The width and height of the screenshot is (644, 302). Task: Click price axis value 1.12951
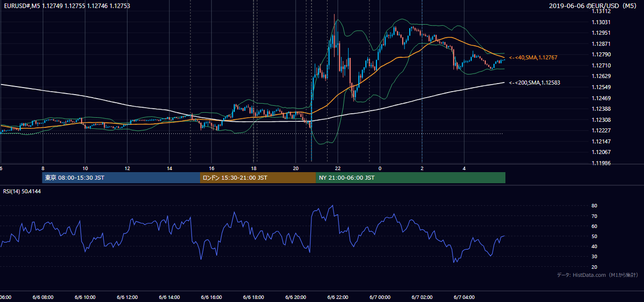coord(601,33)
